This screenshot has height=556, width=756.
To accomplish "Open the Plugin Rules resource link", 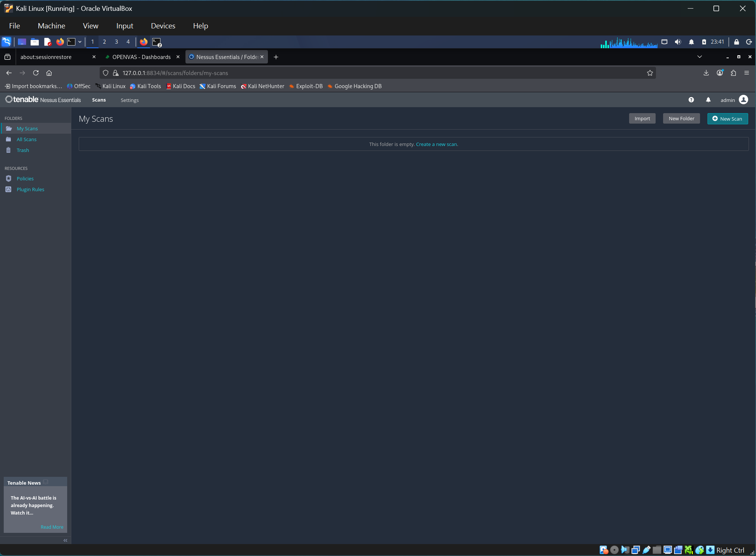I will click(x=30, y=189).
